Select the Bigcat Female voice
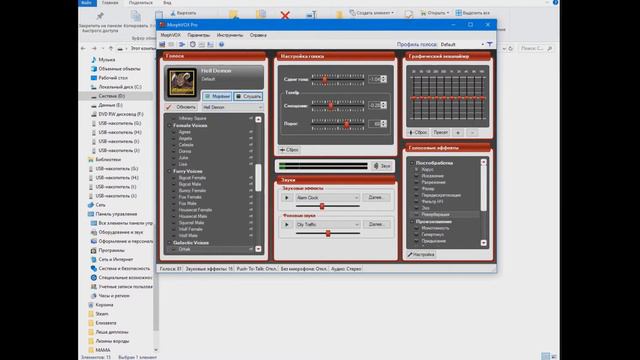Viewport: 640px width, 360px height. (192, 178)
